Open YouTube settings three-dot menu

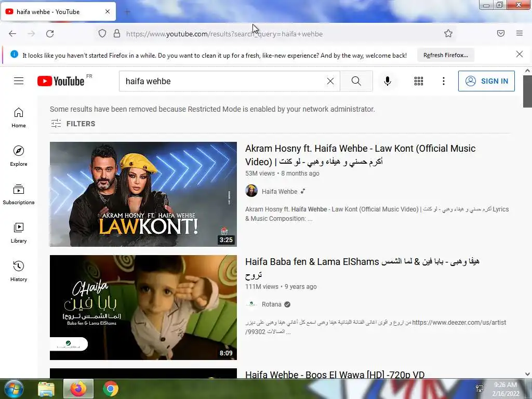444,81
